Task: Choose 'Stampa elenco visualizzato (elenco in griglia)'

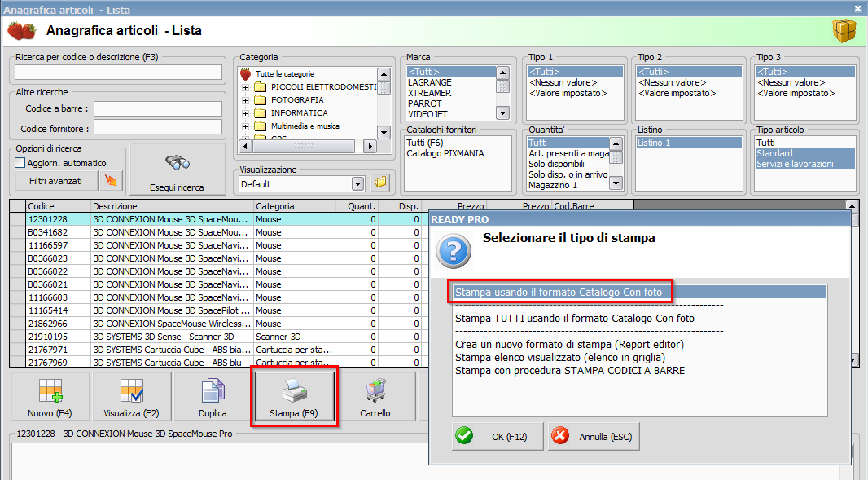Action: 560,358
